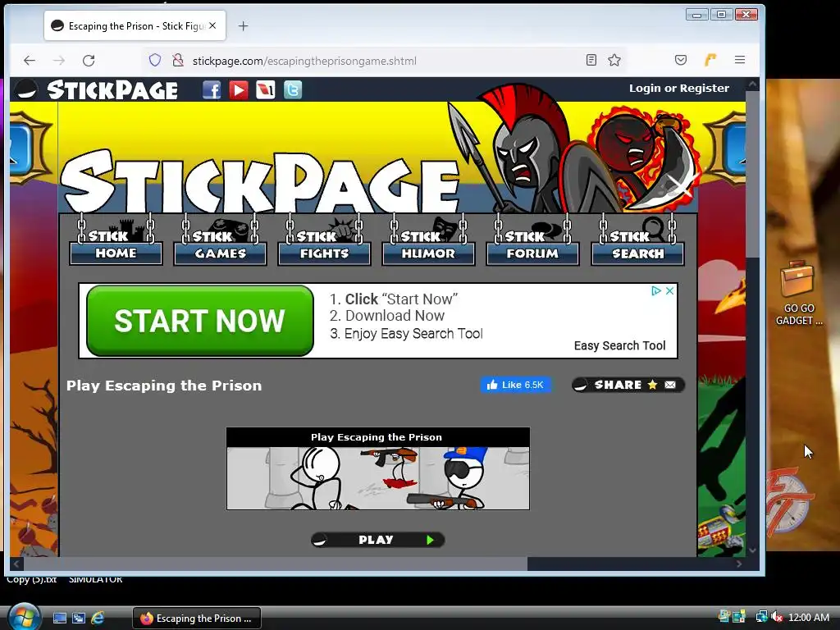Click the scrollbar up arrow
This screenshot has height=630, width=840.
pyautogui.click(x=753, y=84)
